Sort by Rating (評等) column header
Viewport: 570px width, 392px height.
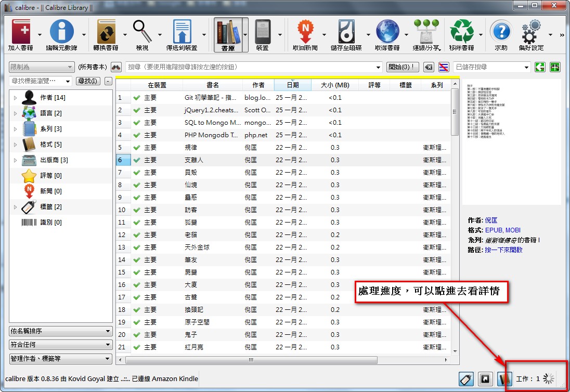point(374,85)
